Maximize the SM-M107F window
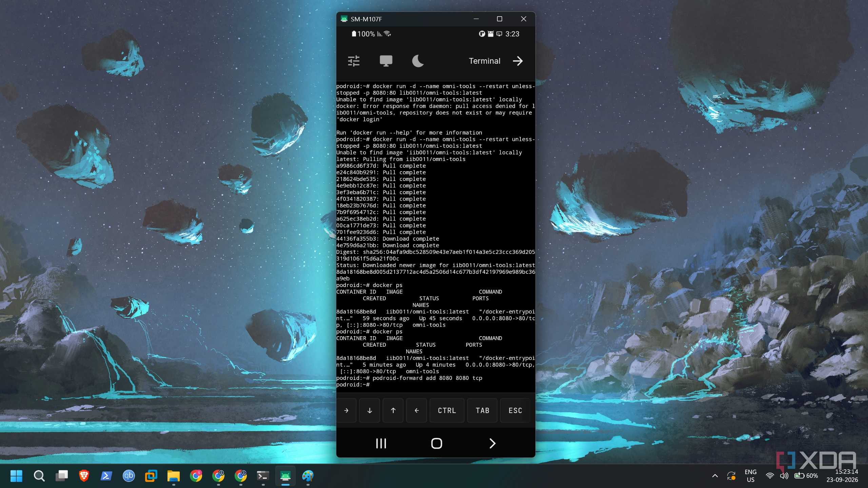 (x=499, y=19)
